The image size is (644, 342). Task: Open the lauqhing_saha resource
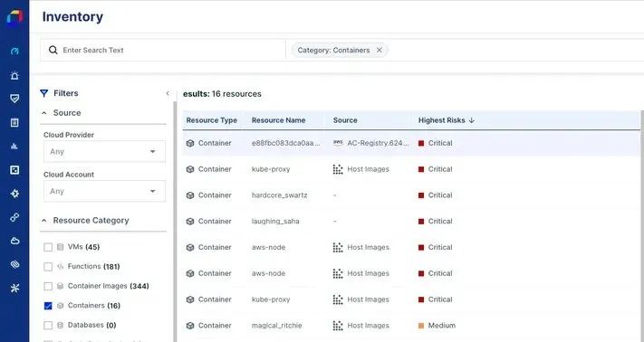(x=275, y=222)
